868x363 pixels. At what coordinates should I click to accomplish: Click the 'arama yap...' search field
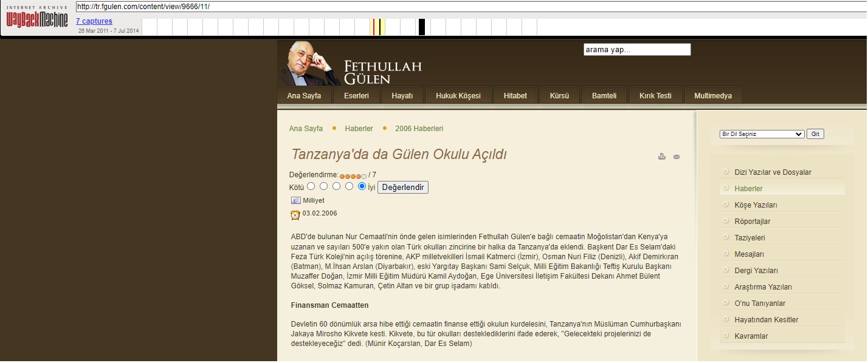(x=637, y=50)
